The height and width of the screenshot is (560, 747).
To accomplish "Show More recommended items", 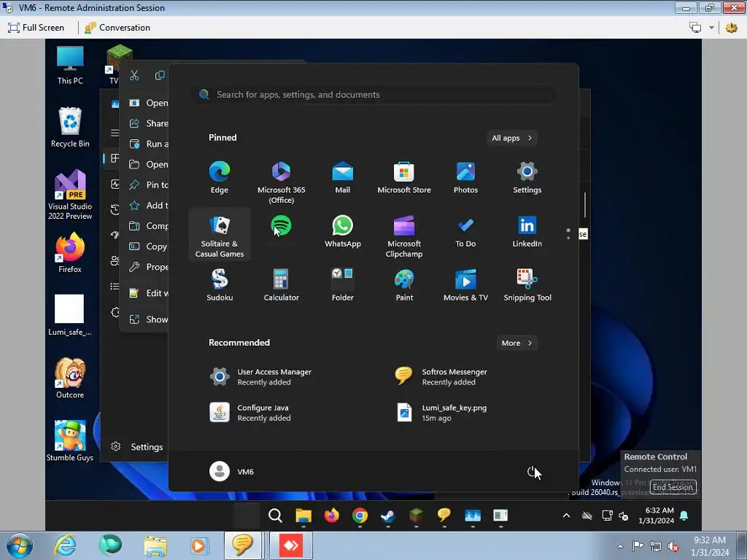I will tap(517, 343).
